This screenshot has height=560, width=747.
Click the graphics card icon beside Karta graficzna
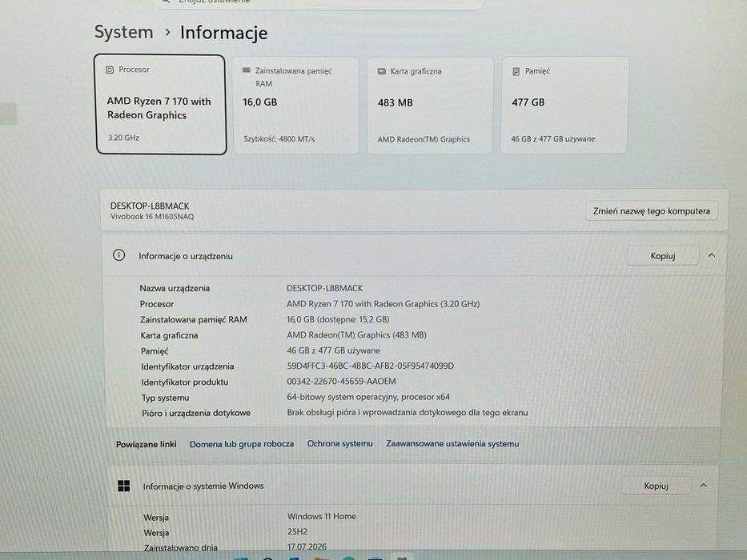pyautogui.click(x=382, y=71)
